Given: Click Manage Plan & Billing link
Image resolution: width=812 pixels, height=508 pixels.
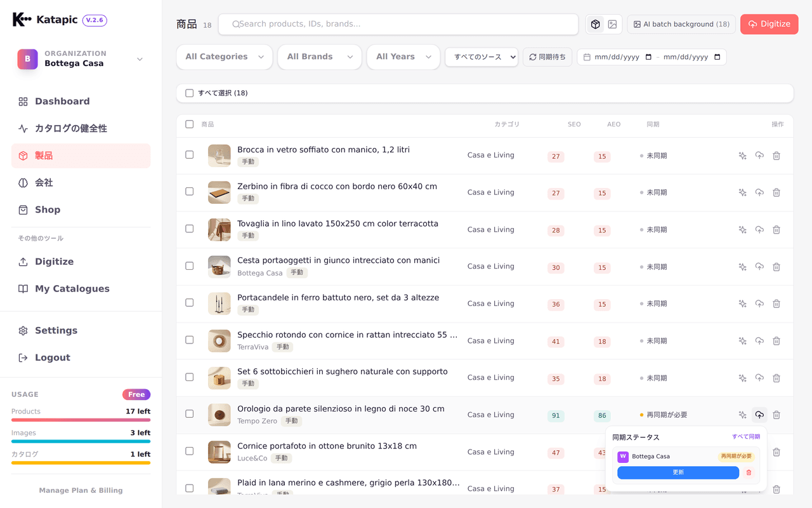Looking at the screenshot, I should 81,490.
